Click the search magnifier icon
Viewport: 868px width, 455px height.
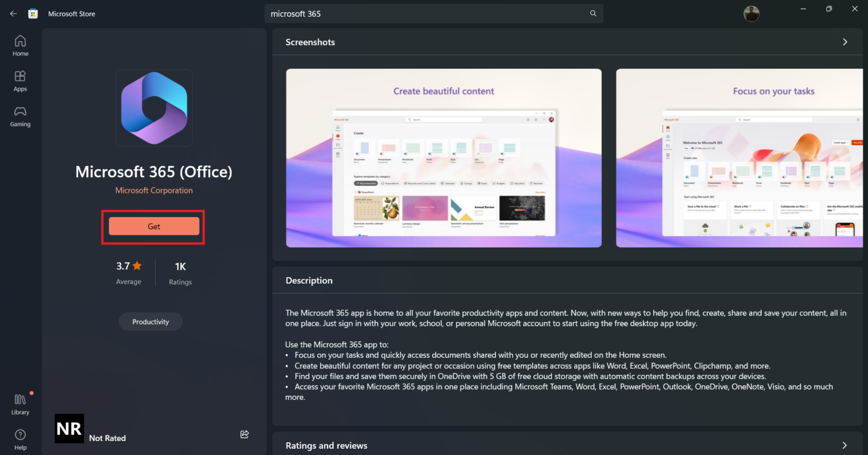pos(593,13)
